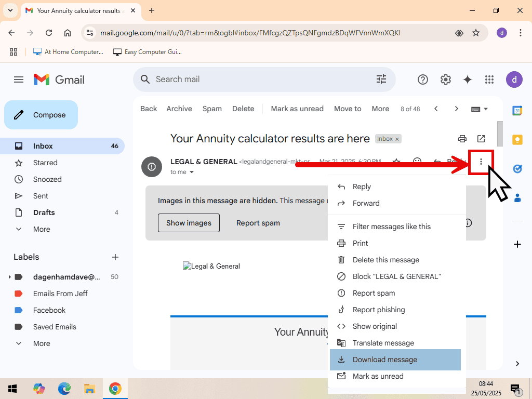The width and height of the screenshot is (532, 399).
Task: Click Delete in email toolbar
Action: click(243, 109)
